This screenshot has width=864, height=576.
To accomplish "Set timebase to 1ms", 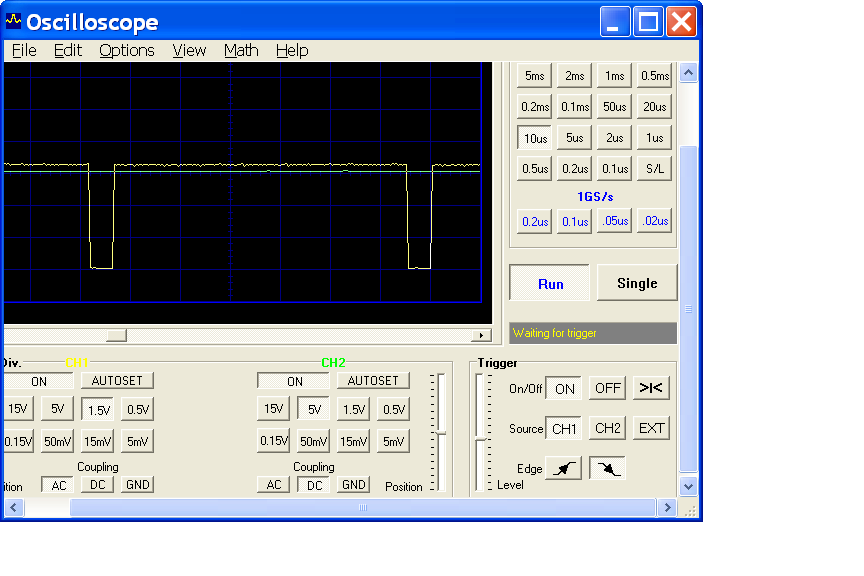I will click(614, 76).
